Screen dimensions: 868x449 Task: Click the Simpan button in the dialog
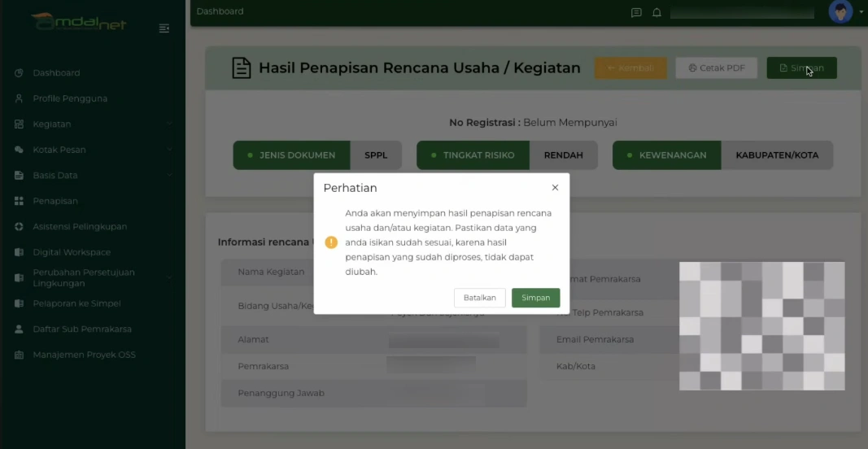535,298
